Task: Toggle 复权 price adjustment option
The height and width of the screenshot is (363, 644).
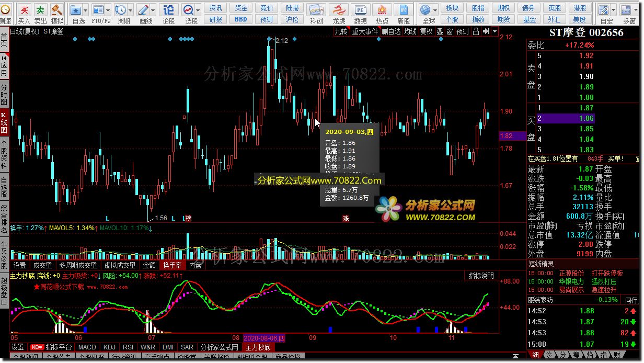Action: tap(427, 31)
